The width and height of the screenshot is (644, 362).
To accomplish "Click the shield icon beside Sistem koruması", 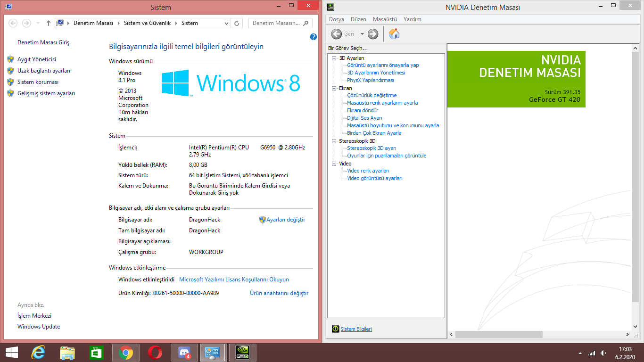I will click(x=10, y=82).
